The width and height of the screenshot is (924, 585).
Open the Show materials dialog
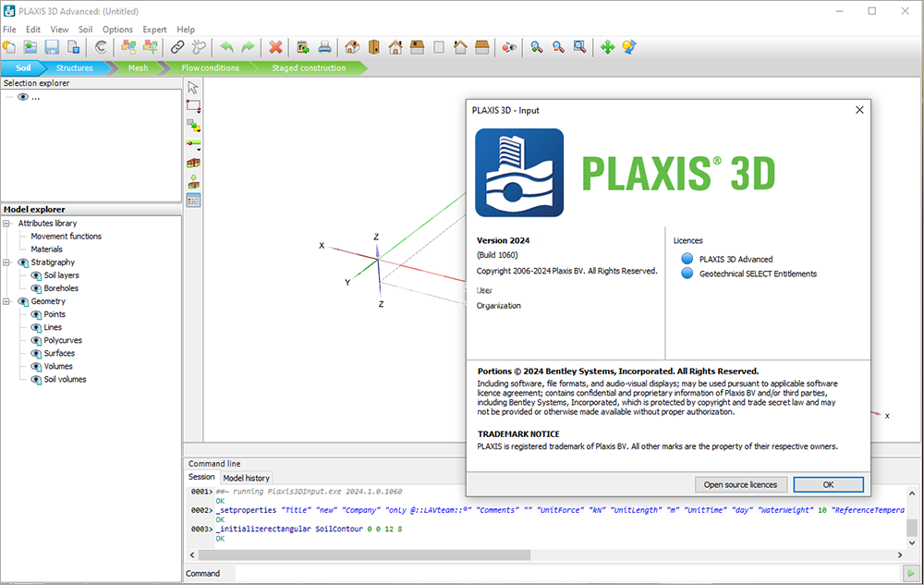193,197
